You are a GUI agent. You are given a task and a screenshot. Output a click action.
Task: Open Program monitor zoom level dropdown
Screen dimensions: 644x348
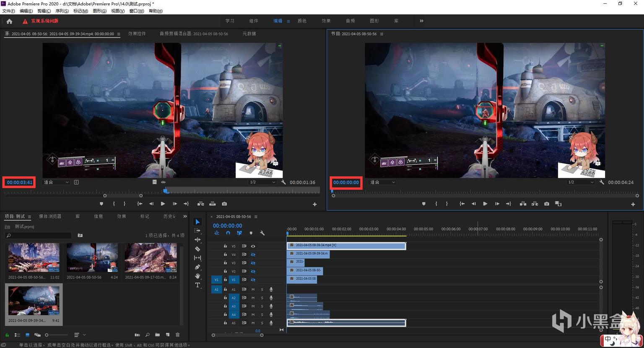[x=382, y=182]
